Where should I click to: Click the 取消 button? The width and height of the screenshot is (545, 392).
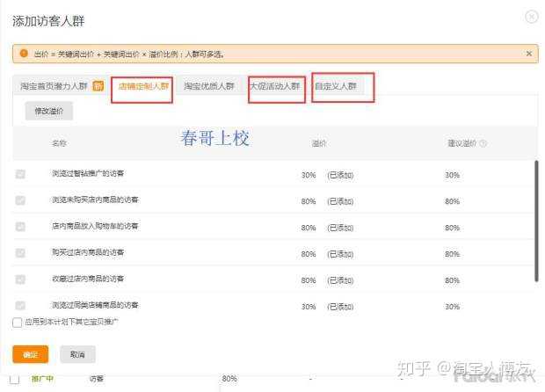(77, 354)
